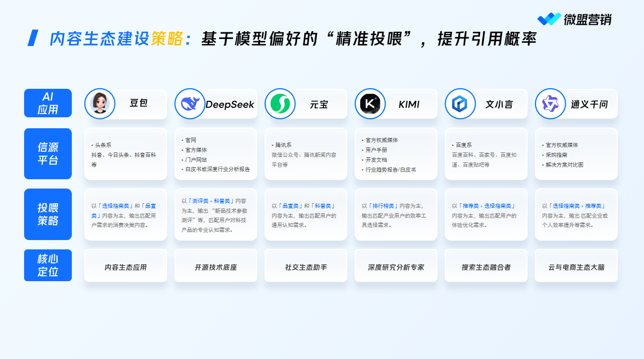The image size is (644, 359).
Task: Click the 头条系 source text
Action: pyautogui.click(x=102, y=145)
